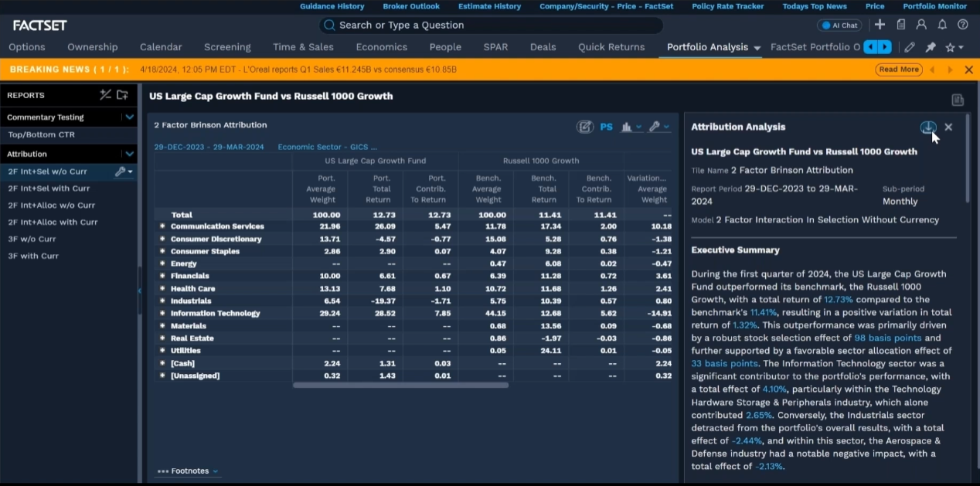Click the pencil edit tabs icon
980x486 pixels.
click(910, 47)
